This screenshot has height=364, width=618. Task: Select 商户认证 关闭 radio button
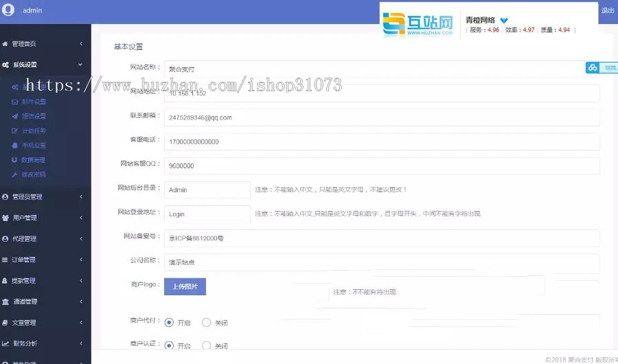[206, 345]
